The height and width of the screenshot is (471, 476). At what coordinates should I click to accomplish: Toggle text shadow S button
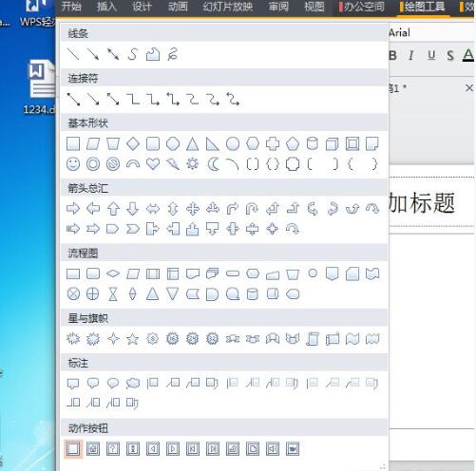pyautogui.click(x=449, y=56)
